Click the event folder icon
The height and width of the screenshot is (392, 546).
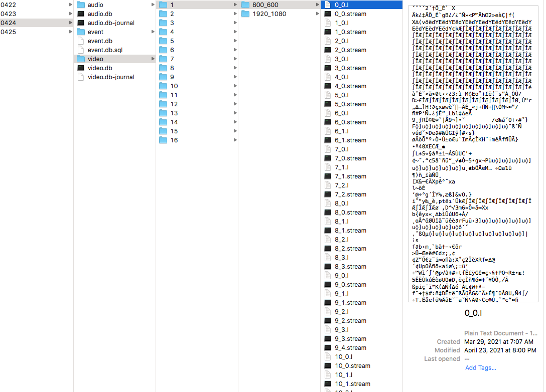[81, 32]
